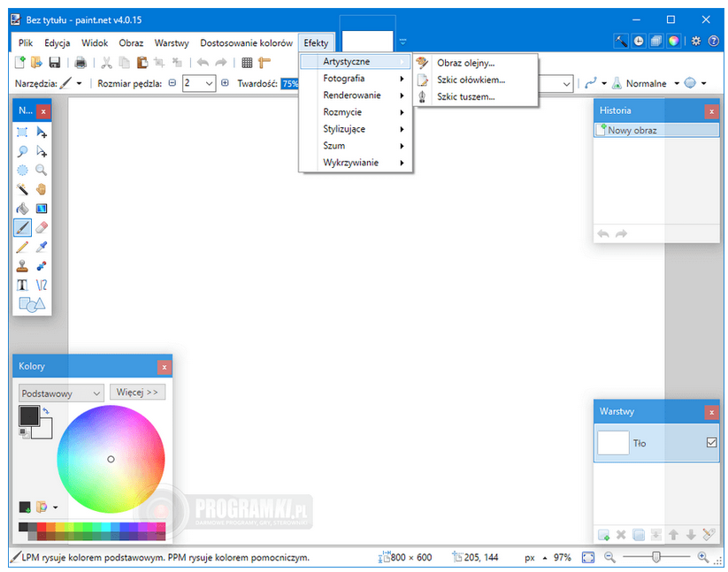728x572 pixels.
Task: Click the document thumbnail tab
Action: [367, 42]
